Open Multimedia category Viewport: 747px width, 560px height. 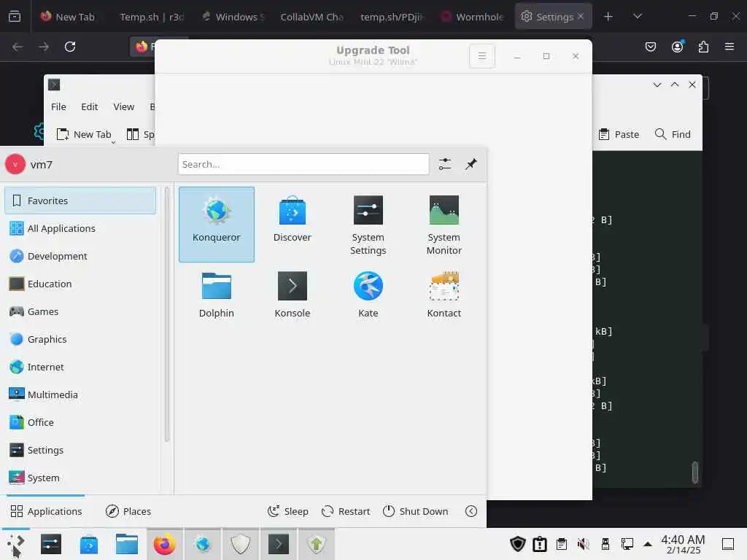(80, 394)
